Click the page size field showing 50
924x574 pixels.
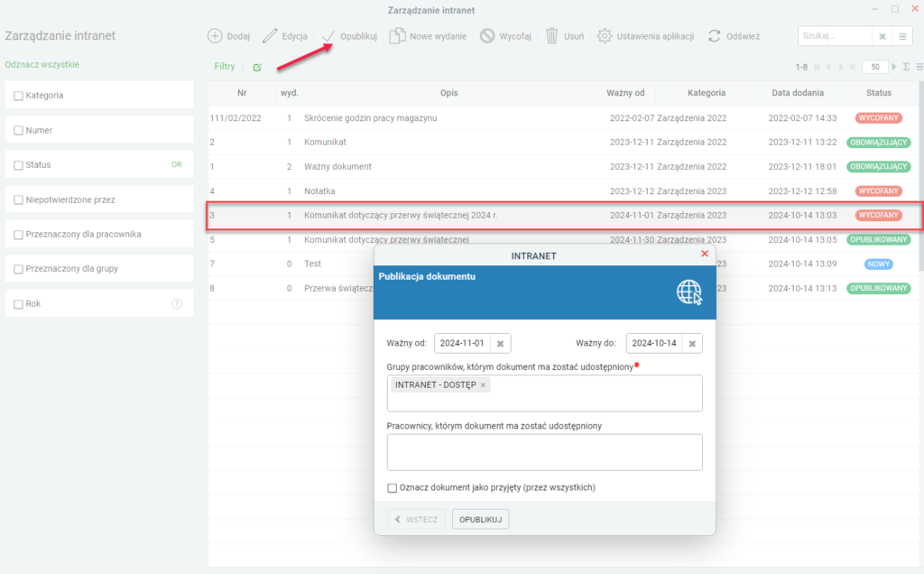tap(875, 67)
